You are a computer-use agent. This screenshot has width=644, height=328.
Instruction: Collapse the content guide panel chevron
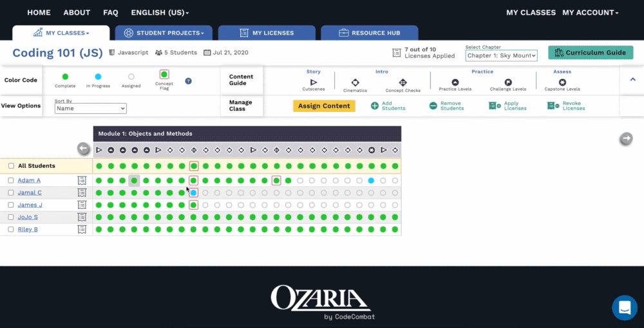pyautogui.click(x=632, y=79)
